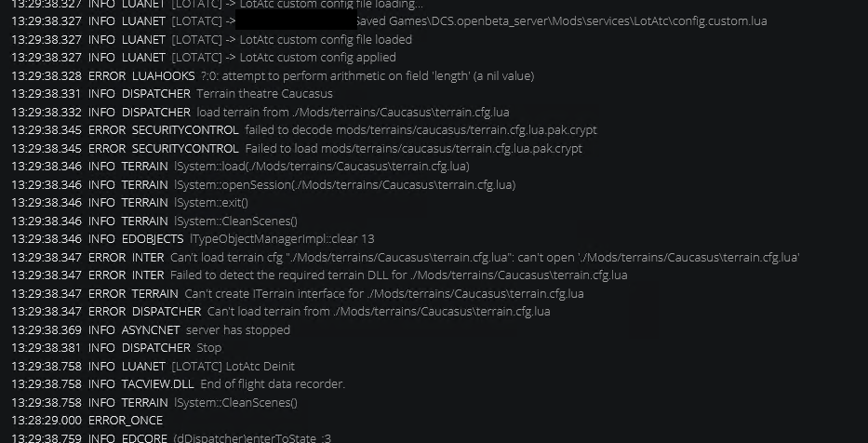Click the LUAHOOKS arithmetic error line

pos(273,76)
